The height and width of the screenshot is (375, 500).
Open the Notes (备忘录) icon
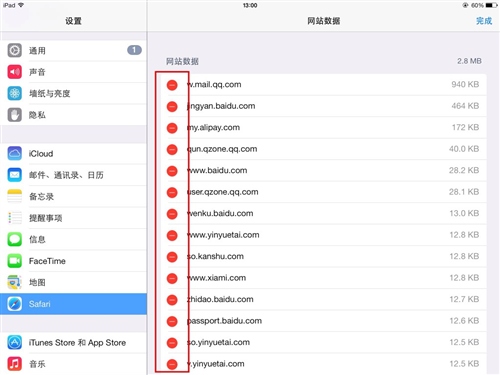click(15, 196)
